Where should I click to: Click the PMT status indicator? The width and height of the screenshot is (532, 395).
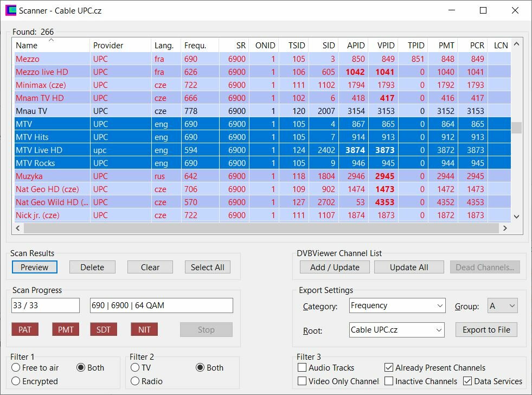(66, 329)
